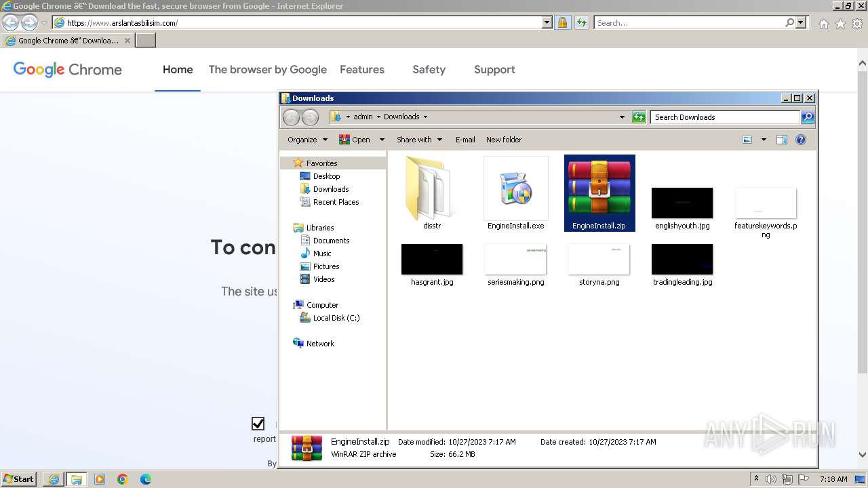
Task: Select englishyouth.jpg thumbnail
Action: point(682,203)
